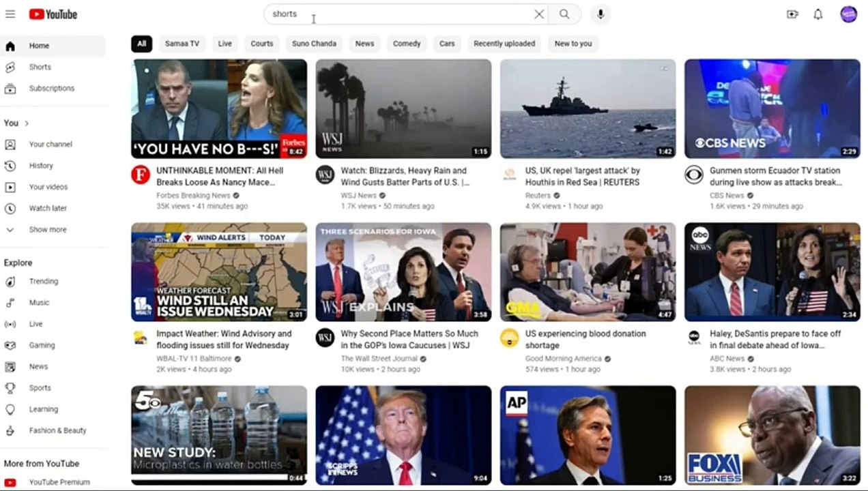Viewport: 868px width, 491px height.
Task: Select the All filter chip
Action: click(141, 44)
